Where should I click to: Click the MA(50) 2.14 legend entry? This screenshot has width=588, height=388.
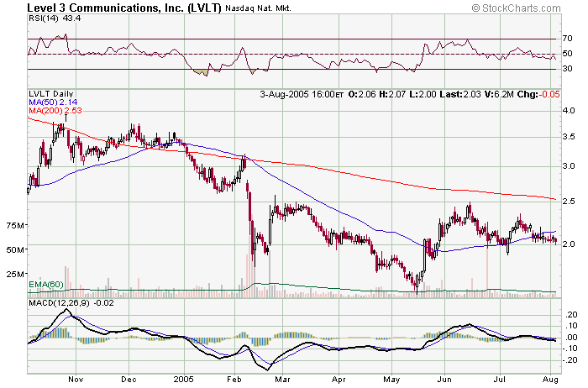(53, 102)
